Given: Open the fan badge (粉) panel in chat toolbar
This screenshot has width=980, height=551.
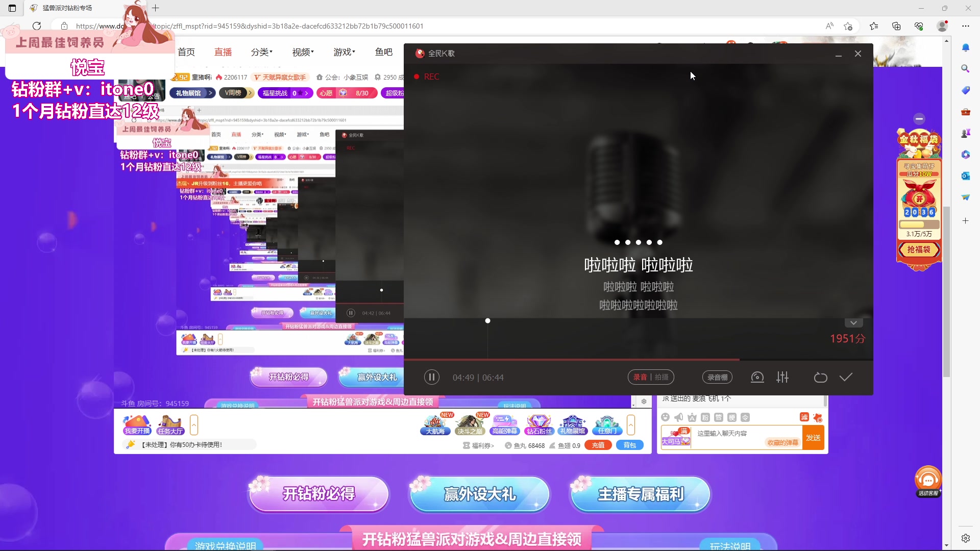Looking at the screenshot, I should click(x=705, y=417).
